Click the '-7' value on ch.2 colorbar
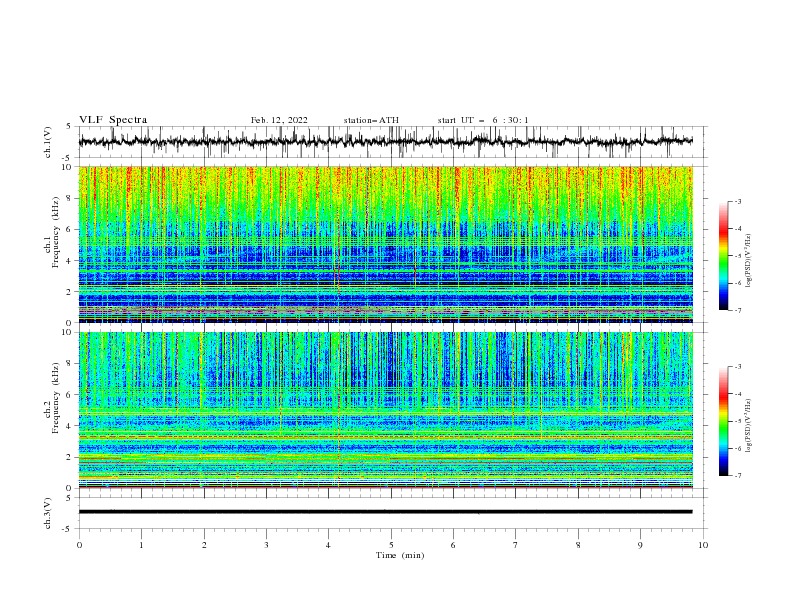Image resolution: width=792 pixels, height=612 pixels. (737, 476)
